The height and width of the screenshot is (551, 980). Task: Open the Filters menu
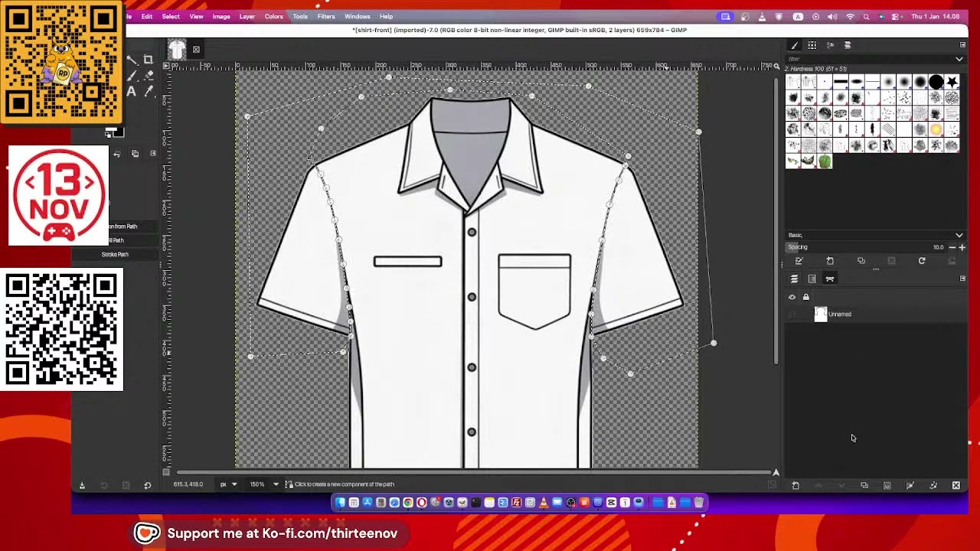pos(326,16)
